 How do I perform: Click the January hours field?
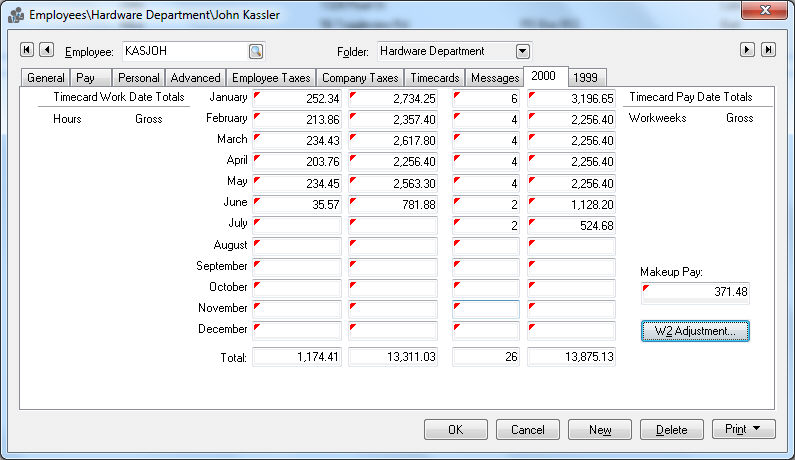click(297, 99)
